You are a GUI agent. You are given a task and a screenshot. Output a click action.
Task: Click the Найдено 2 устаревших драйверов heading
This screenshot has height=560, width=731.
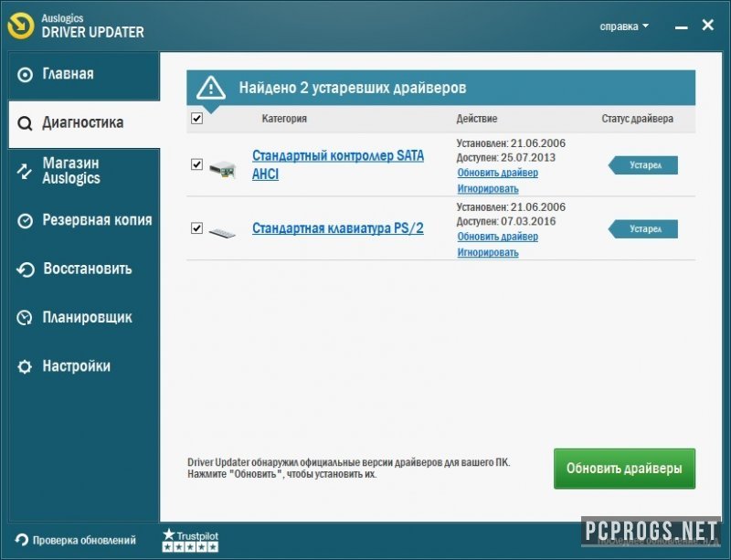(353, 88)
